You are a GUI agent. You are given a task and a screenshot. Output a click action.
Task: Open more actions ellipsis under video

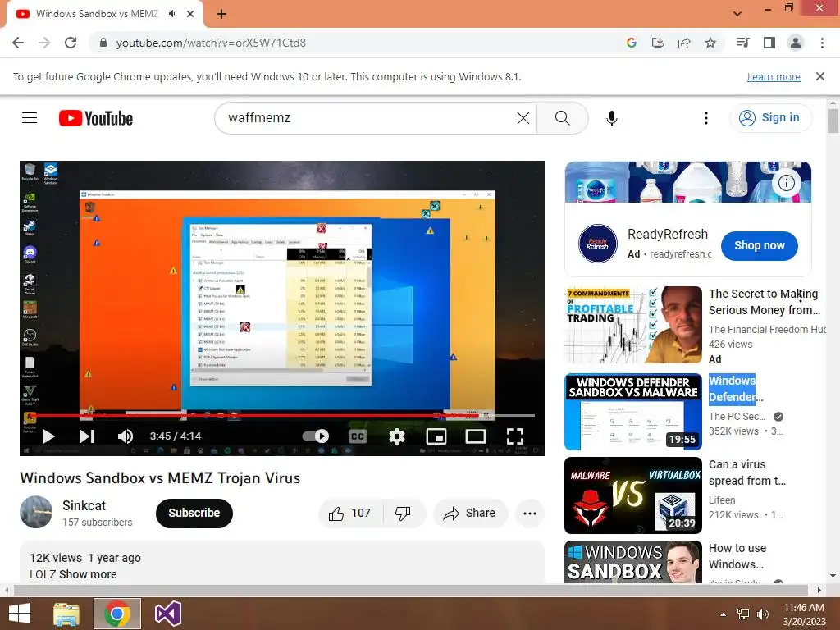(x=530, y=514)
